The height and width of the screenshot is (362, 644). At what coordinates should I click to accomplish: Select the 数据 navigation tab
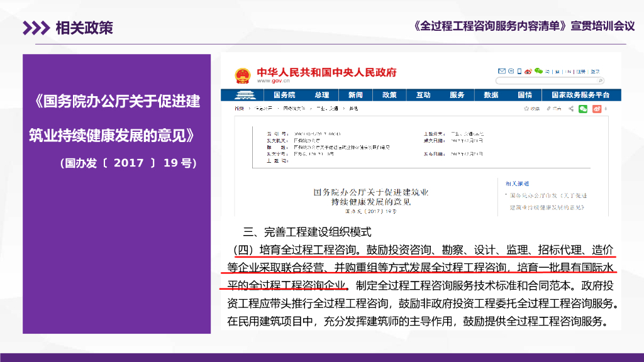491,95
